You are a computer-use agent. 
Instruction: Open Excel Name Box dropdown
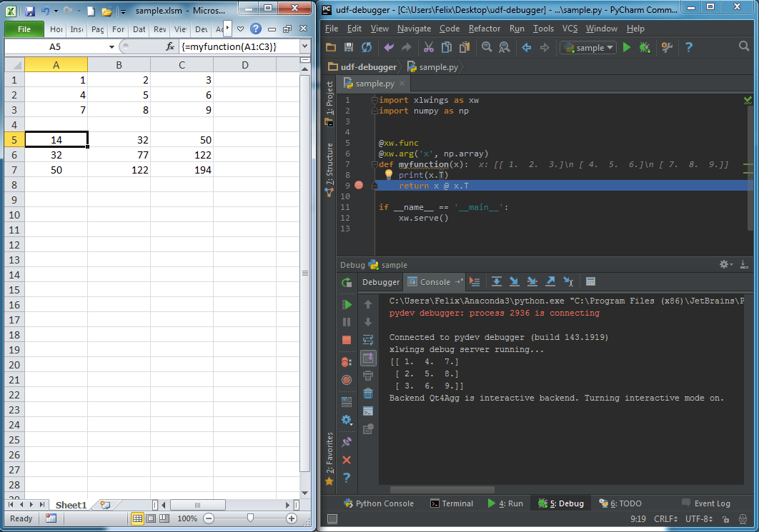(111, 47)
